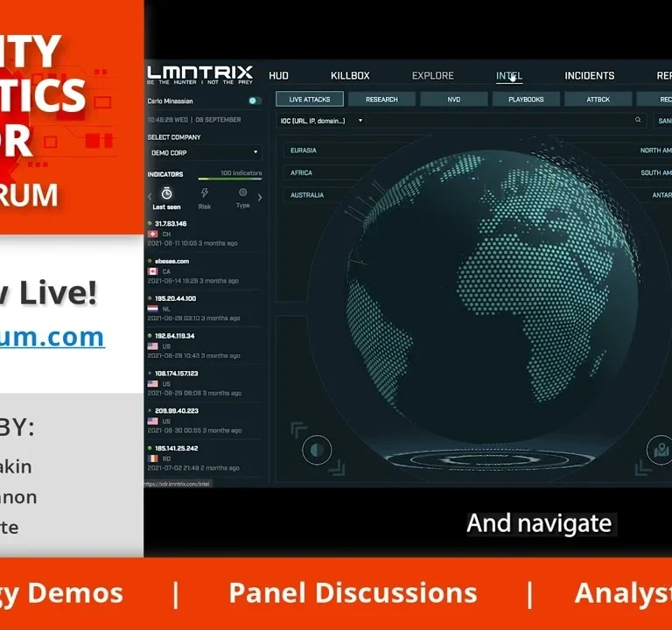
Task: Click the INDICATORS heading
Action: pyautogui.click(x=165, y=174)
